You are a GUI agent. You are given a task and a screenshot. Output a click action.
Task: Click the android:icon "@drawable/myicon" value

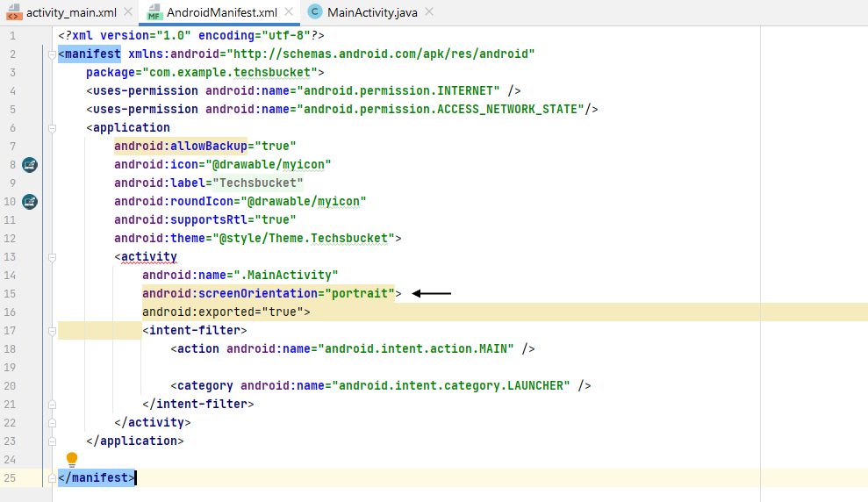tap(269, 164)
